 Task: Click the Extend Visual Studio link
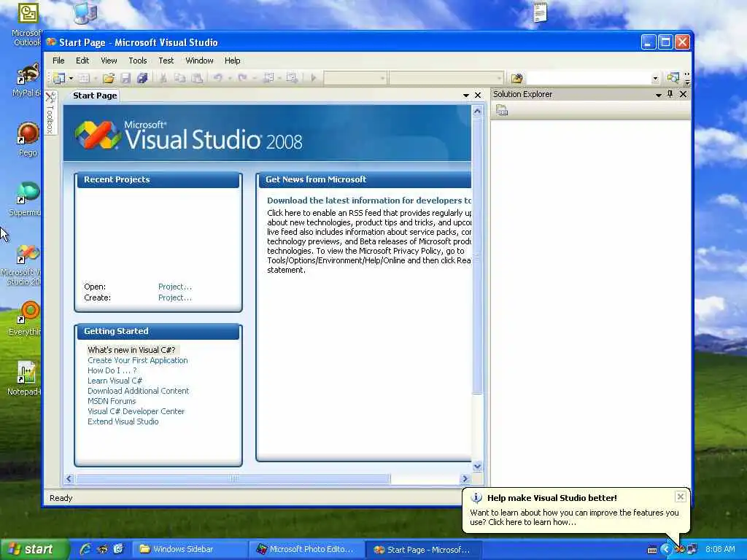pyautogui.click(x=123, y=421)
